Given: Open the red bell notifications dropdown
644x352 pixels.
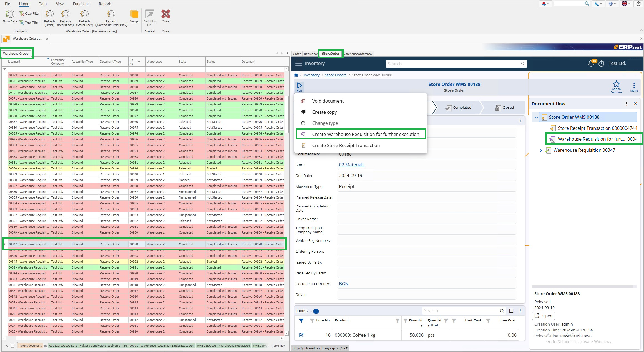Looking at the screenshot, I should tap(546, 4).
